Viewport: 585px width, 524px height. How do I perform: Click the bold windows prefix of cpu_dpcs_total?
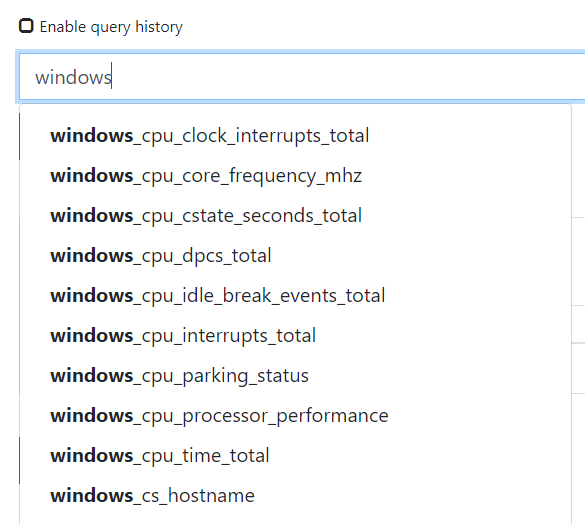click(92, 256)
